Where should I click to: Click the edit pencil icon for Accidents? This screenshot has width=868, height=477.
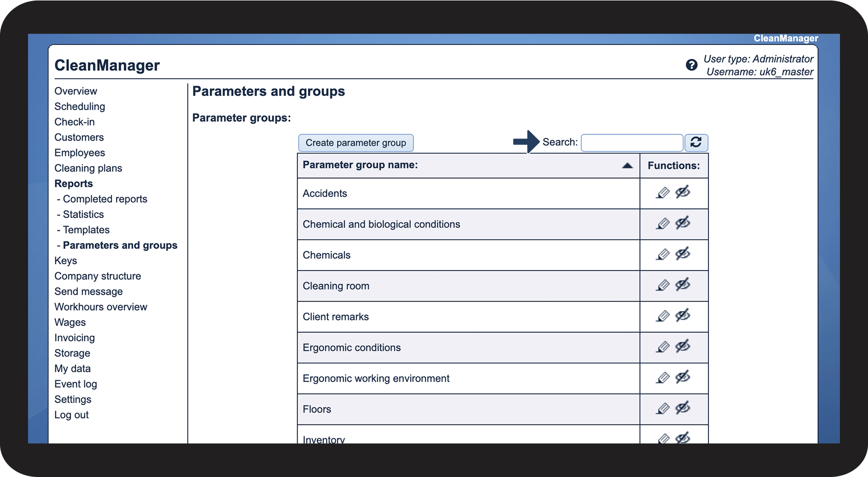click(x=663, y=193)
